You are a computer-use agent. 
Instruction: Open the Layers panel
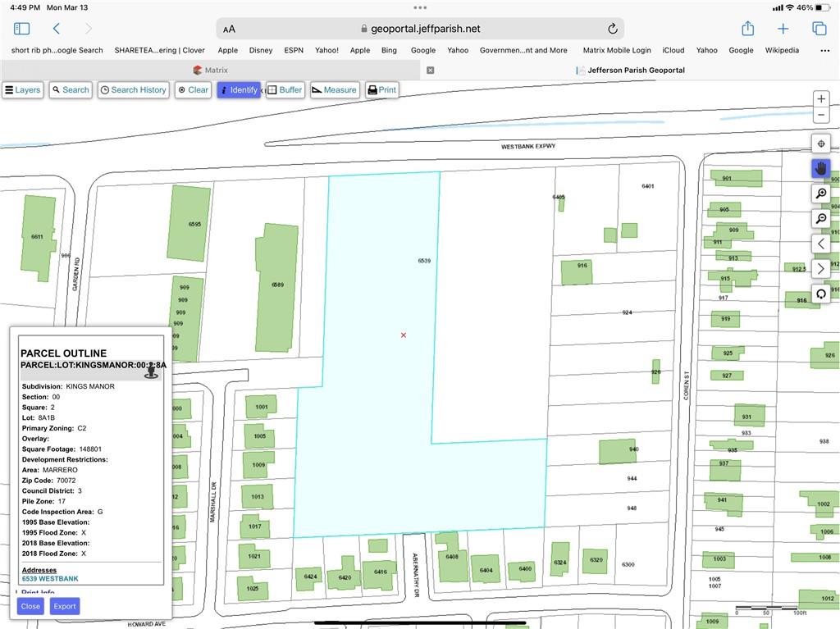tap(22, 90)
